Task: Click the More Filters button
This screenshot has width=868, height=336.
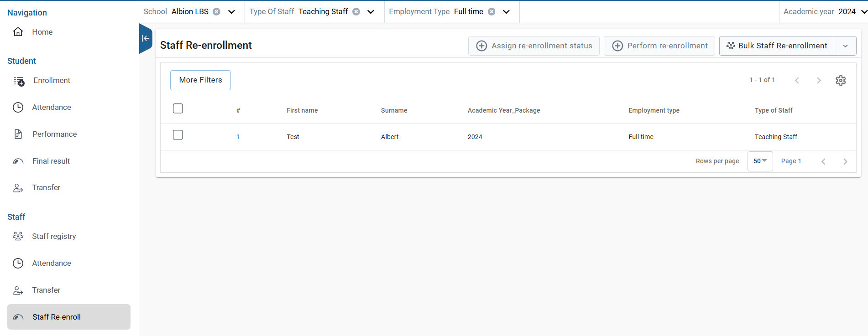Action: point(200,80)
